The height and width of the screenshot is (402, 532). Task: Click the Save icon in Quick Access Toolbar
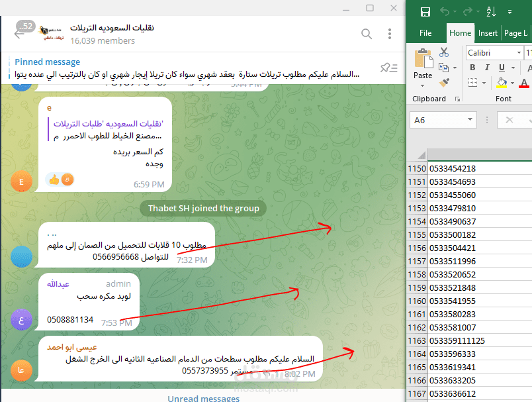click(426, 12)
